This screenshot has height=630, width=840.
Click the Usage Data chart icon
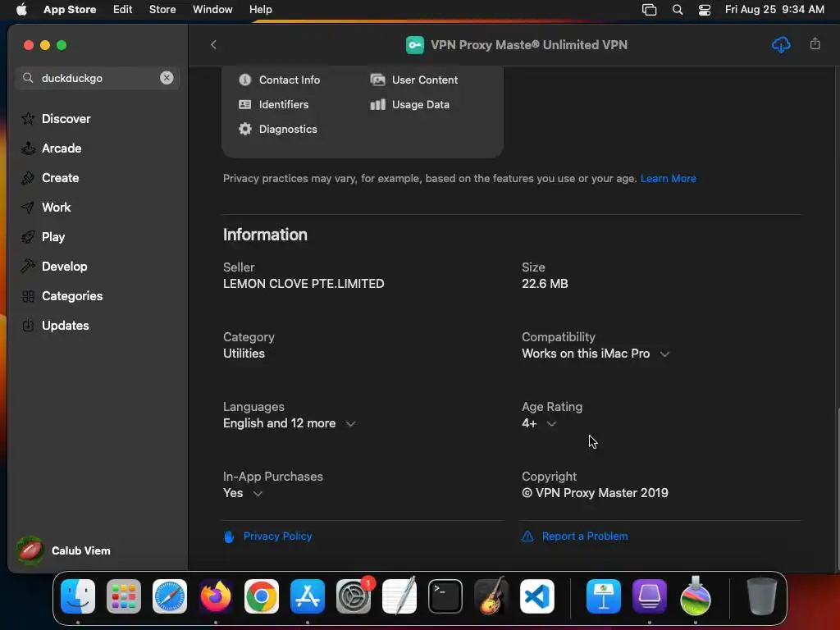pyautogui.click(x=377, y=104)
